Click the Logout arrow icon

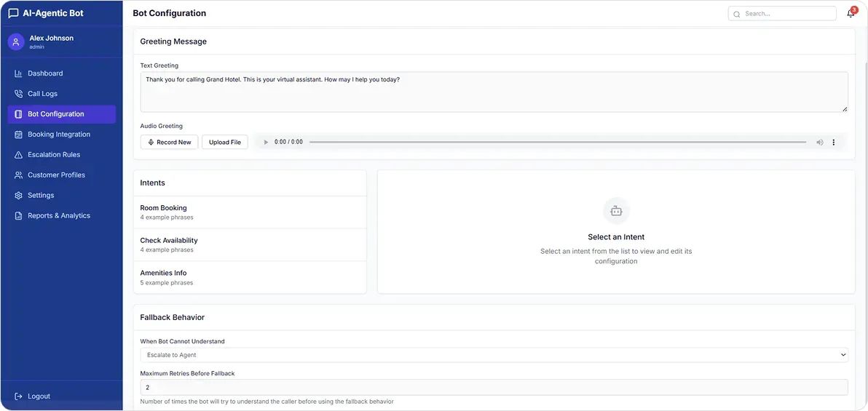[18, 396]
